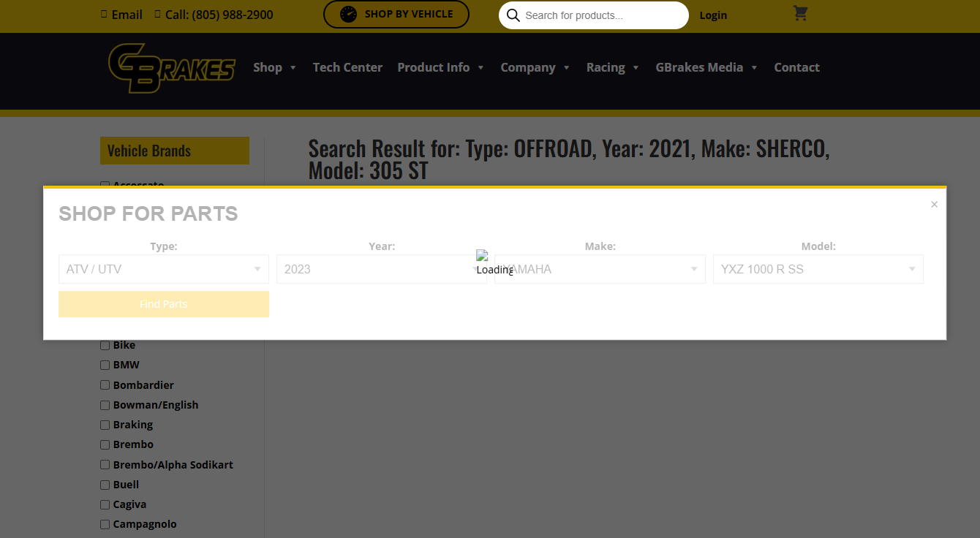Click the GBrakes logo
Image resolution: width=980 pixels, height=538 pixels.
click(x=172, y=68)
